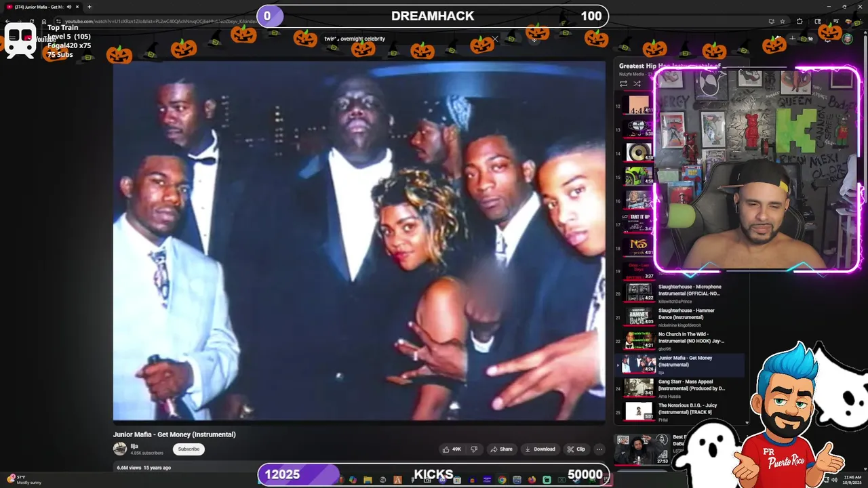Open the browser extensions puzzle icon

tap(800, 21)
